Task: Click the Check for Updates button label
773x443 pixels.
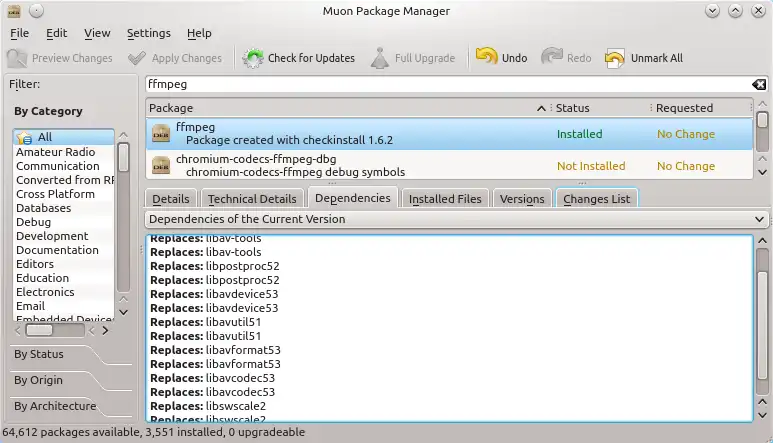Action: click(x=311, y=58)
